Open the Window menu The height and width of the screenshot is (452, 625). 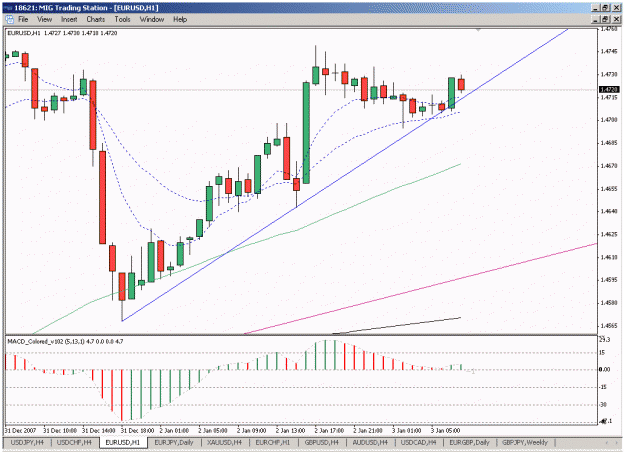click(152, 19)
